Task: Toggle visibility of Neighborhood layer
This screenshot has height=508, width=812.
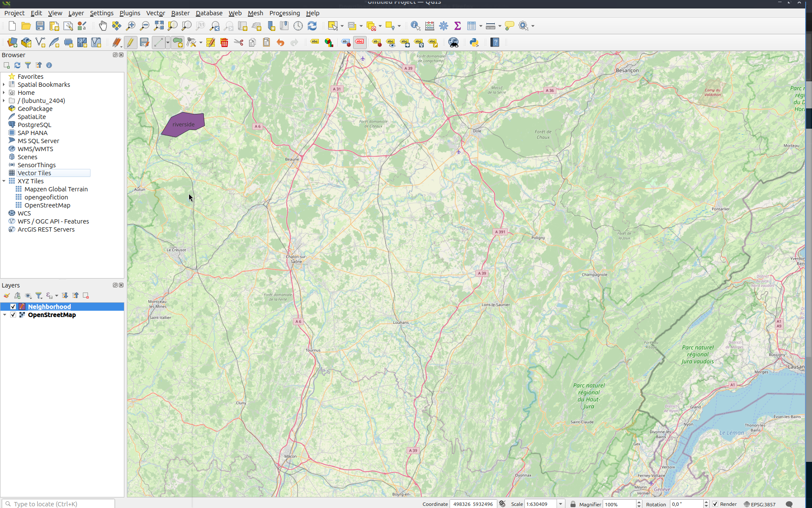Action: pos(13,306)
